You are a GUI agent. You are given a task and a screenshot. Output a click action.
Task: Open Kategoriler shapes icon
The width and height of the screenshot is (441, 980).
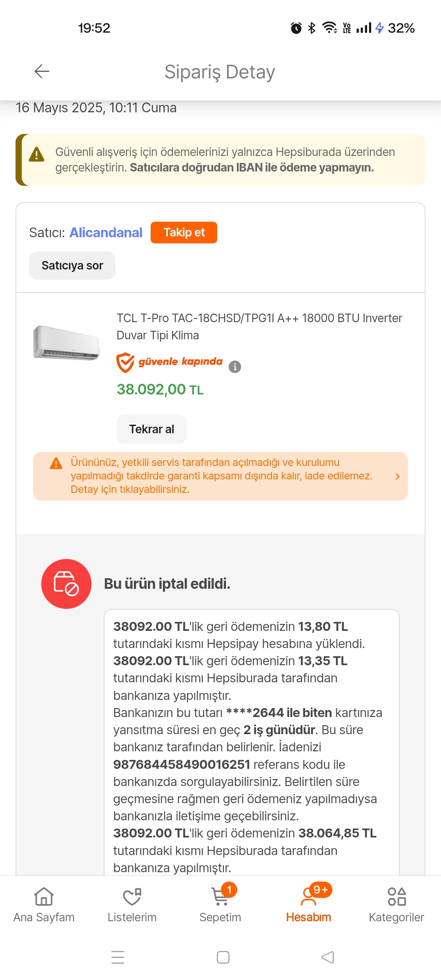coord(396,897)
